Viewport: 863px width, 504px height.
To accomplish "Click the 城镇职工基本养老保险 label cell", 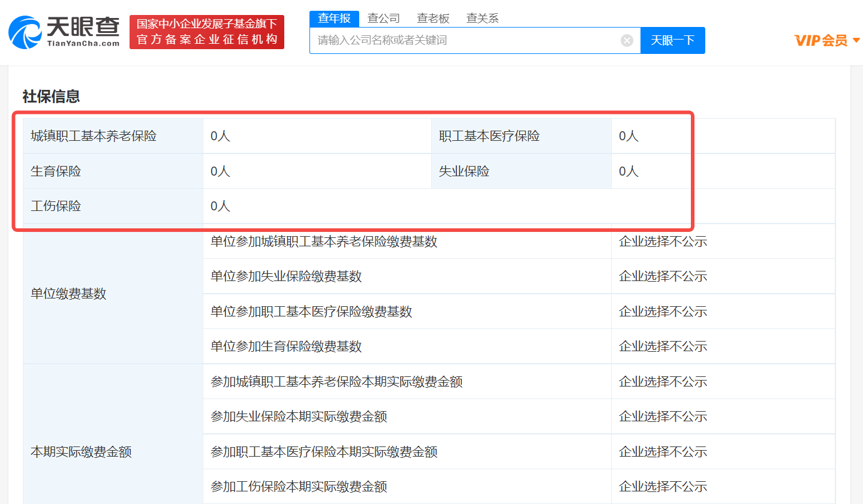I will [94, 136].
